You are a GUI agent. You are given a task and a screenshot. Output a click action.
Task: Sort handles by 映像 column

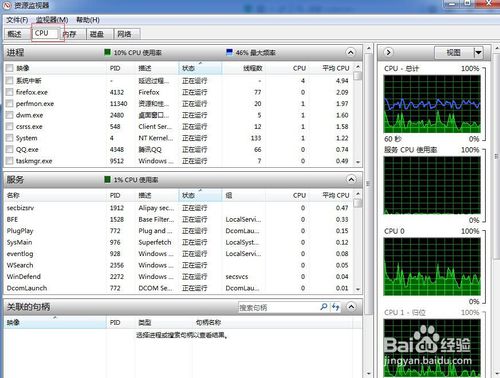point(55,323)
